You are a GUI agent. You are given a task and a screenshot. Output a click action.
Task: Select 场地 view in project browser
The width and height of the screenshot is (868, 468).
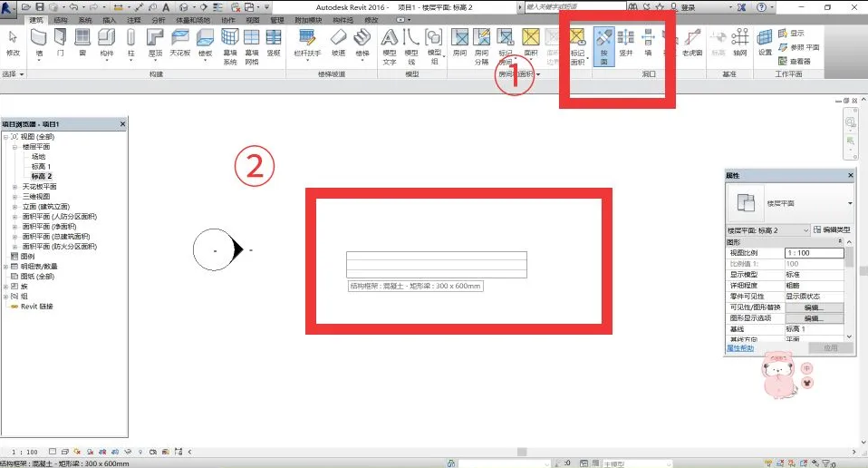(x=38, y=157)
